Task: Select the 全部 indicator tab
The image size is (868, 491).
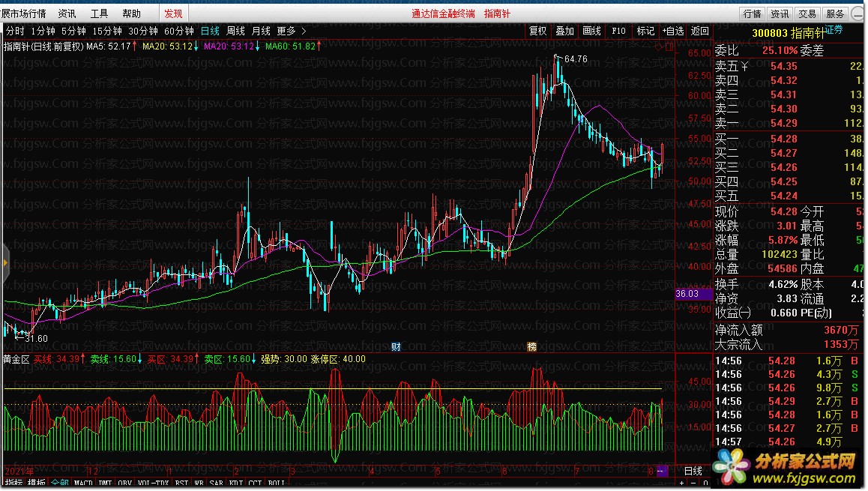Action: coord(59,484)
